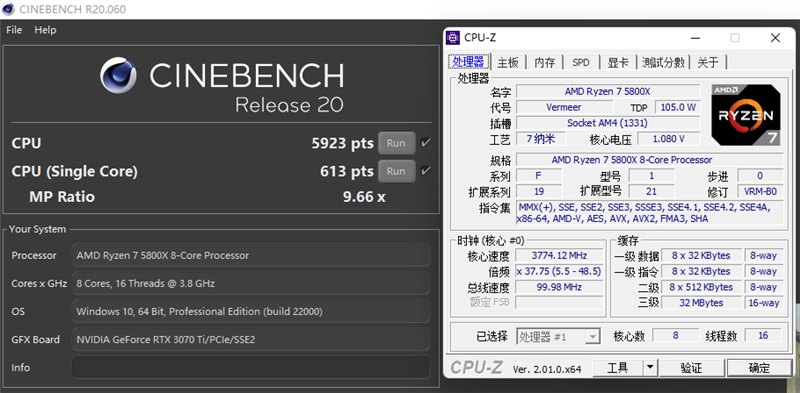Close the CPU-Z window
800x393 pixels.
[775, 38]
